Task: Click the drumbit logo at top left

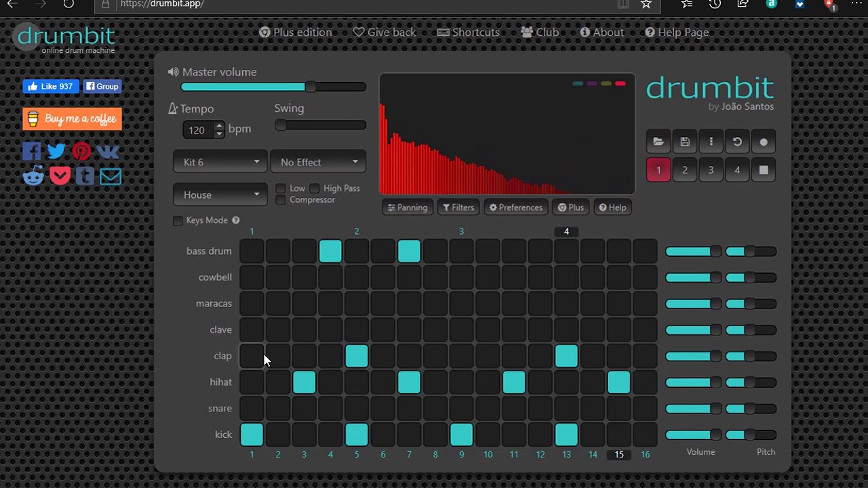Action: point(66,38)
